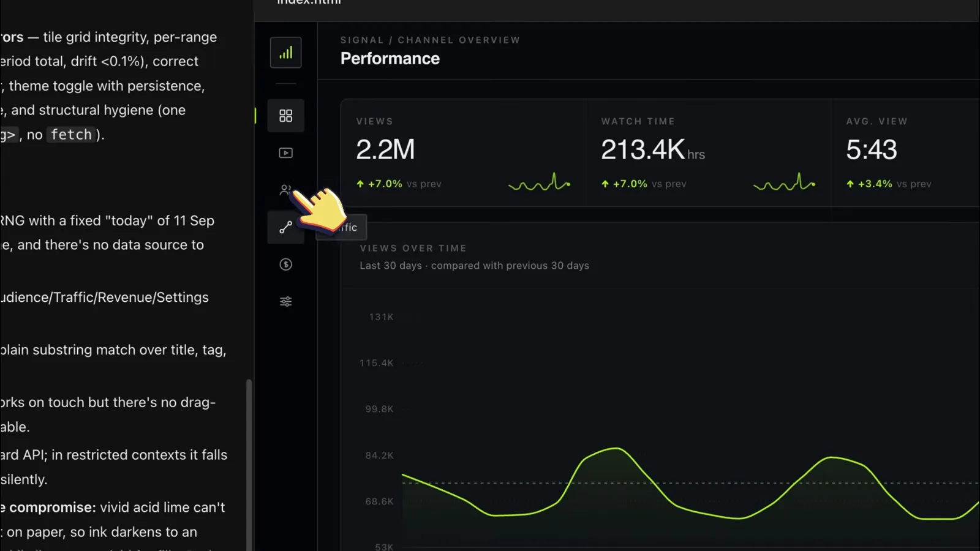Select the Avg. View 5:43 card
The image size is (980, 551).
(906, 153)
